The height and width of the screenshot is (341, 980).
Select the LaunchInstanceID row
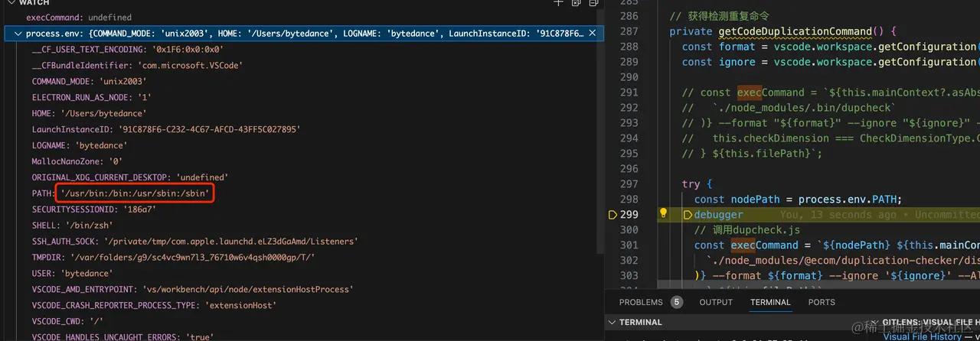click(x=302, y=129)
